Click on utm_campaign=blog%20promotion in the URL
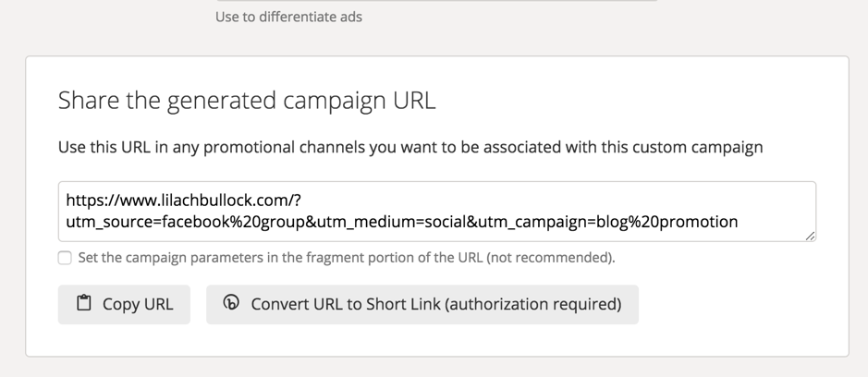 [605, 222]
